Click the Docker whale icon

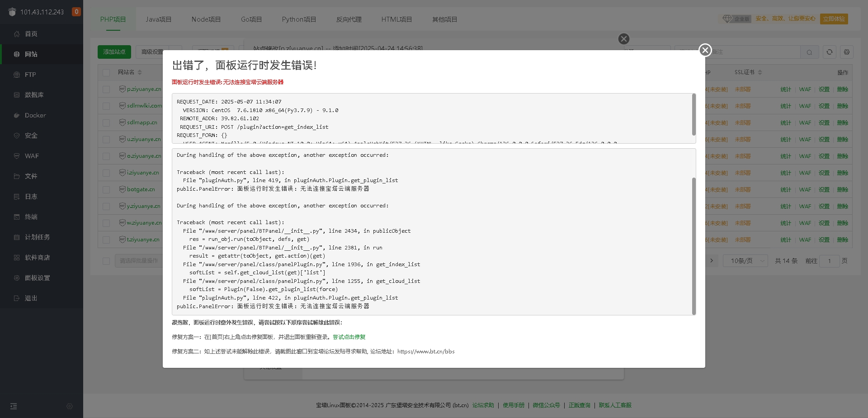pos(17,115)
